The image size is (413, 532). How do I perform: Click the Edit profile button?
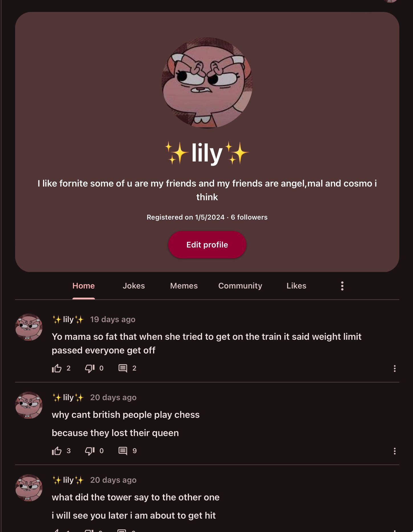point(207,245)
